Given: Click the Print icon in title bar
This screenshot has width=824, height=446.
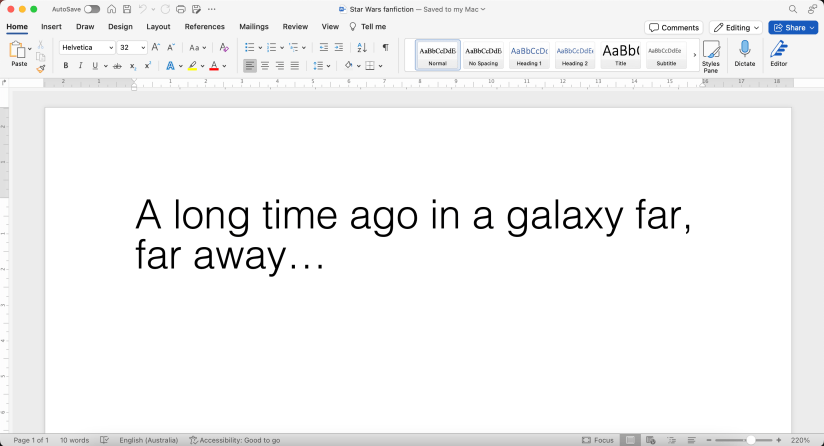Looking at the screenshot, I should (179, 9).
